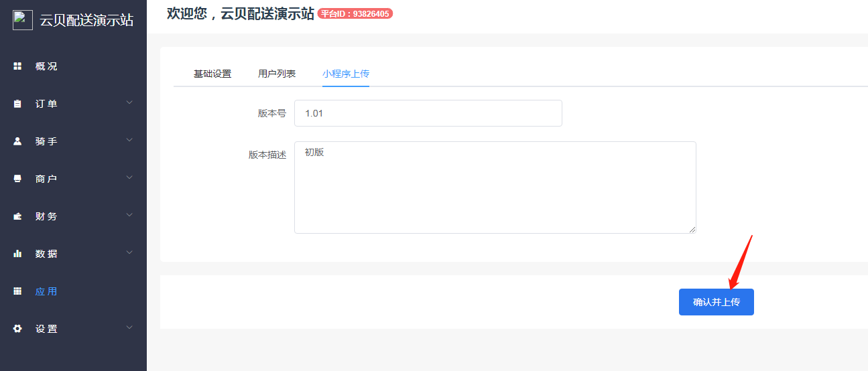This screenshot has width=868, height=371.
Task: Click the 订单 clipboard icon in sidebar
Action: click(x=18, y=104)
